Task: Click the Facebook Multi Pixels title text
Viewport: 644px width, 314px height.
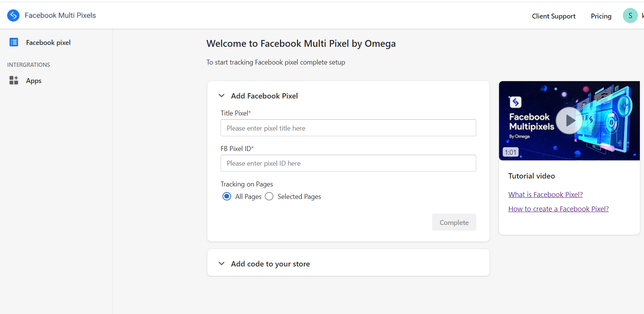Action: point(60,15)
